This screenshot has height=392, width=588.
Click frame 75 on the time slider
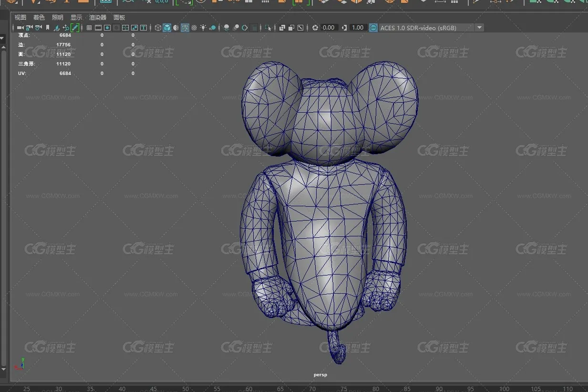[344, 389]
